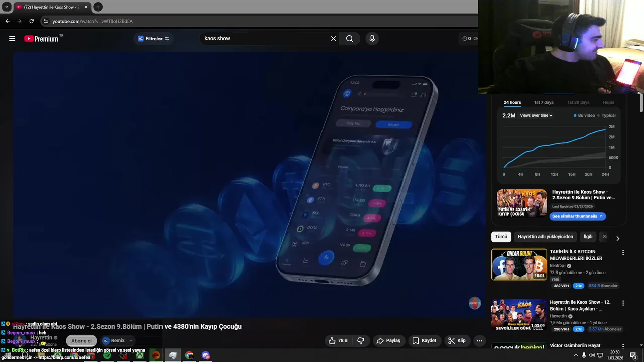Click the red Abone ol badge on video
The image size is (644, 362).
coord(475,303)
